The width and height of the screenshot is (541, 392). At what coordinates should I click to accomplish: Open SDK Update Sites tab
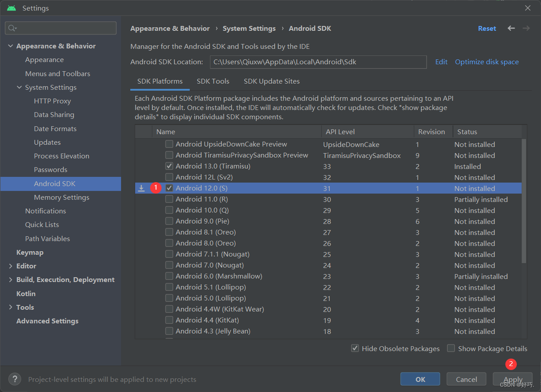[272, 81]
